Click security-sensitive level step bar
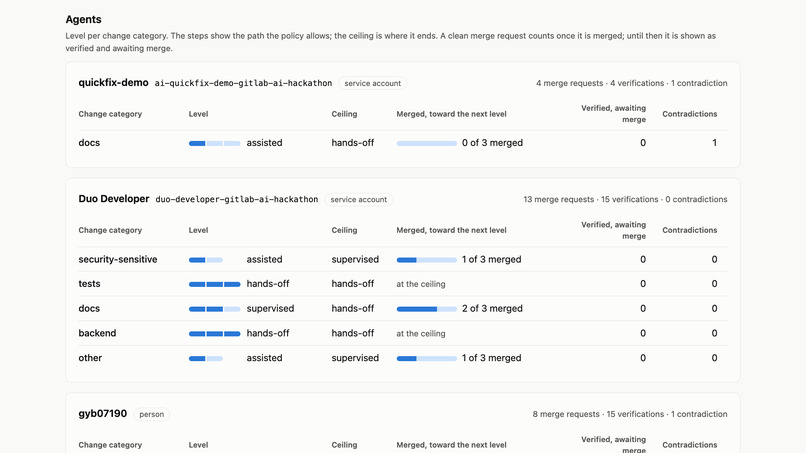806x453 pixels. (x=206, y=260)
